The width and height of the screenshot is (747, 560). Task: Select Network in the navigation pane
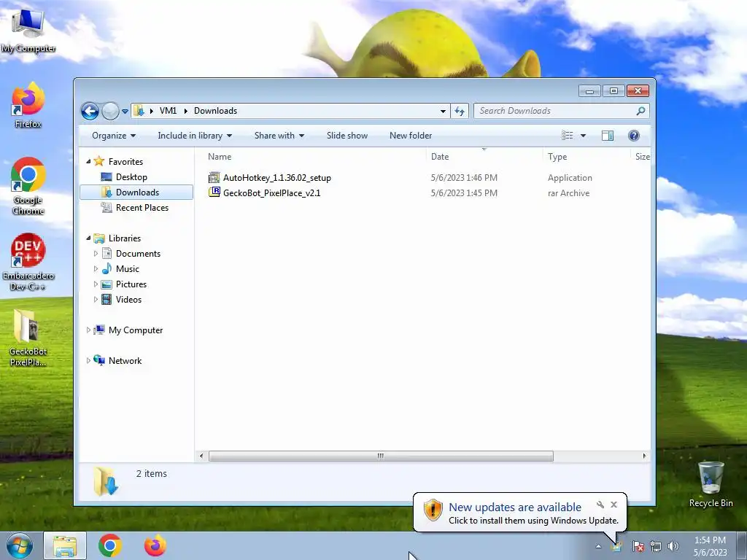(x=125, y=360)
